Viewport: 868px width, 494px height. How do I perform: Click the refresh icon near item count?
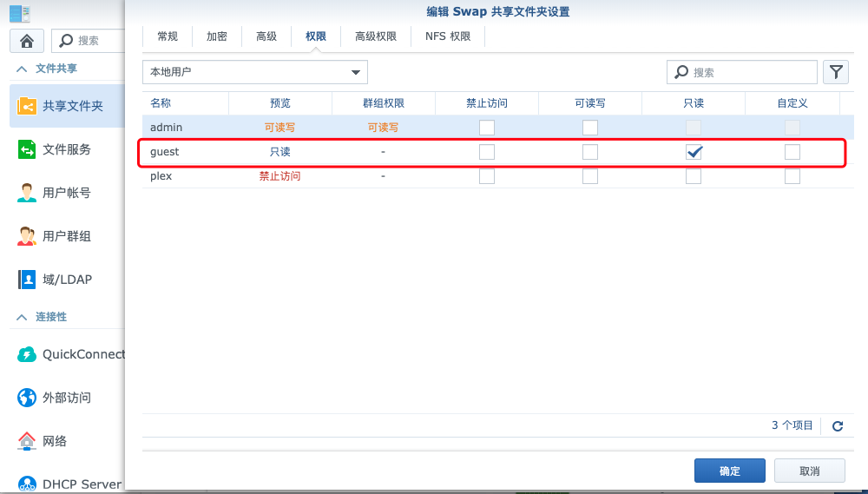[838, 426]
